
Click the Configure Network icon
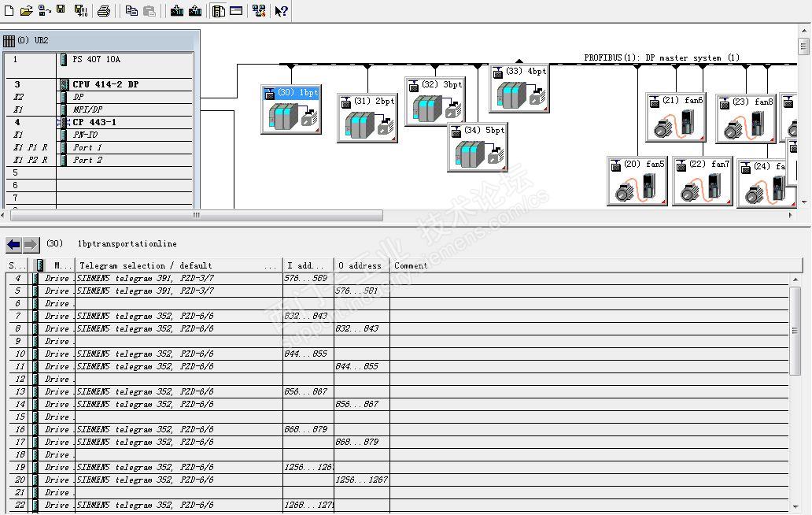(x=259, y=10)
